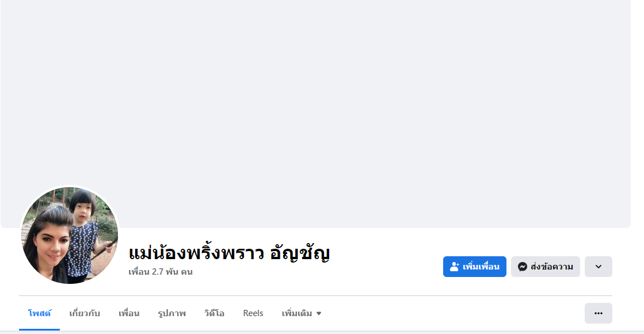The image size is (644, 334).
Task: Click the small caret next to เพิ่มเติม
Action: click(x=319, y=314)
